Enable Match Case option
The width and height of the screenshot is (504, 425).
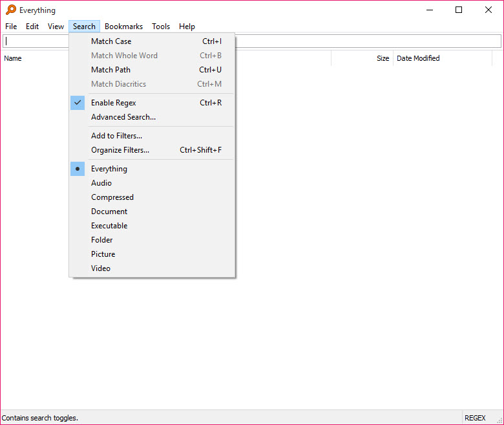click(x=152, y=41)
